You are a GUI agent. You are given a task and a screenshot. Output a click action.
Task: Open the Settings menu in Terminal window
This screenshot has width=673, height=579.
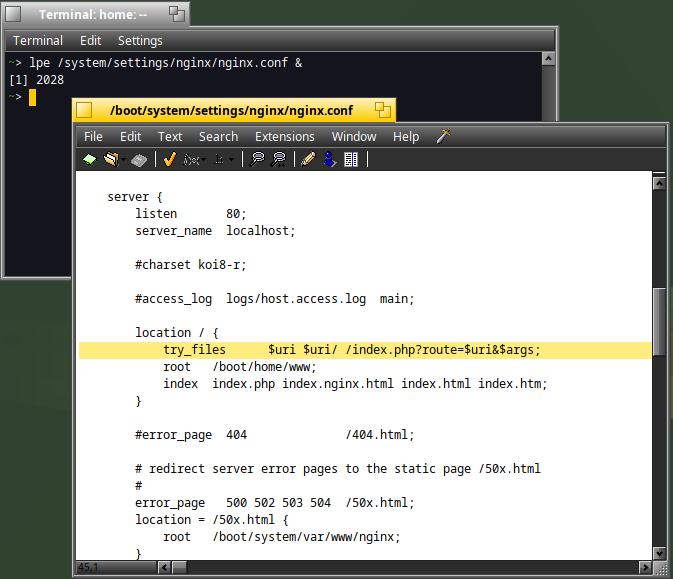coord(140,41)
